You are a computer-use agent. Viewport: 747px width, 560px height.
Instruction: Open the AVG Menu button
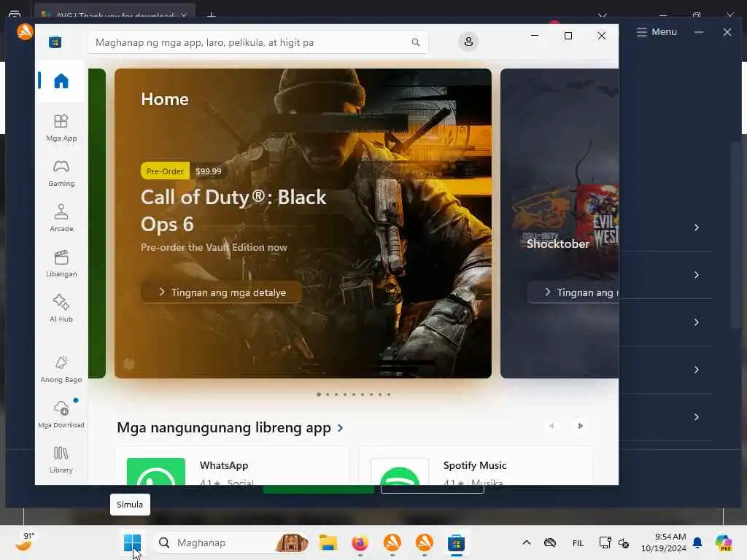tap(657, 32)
